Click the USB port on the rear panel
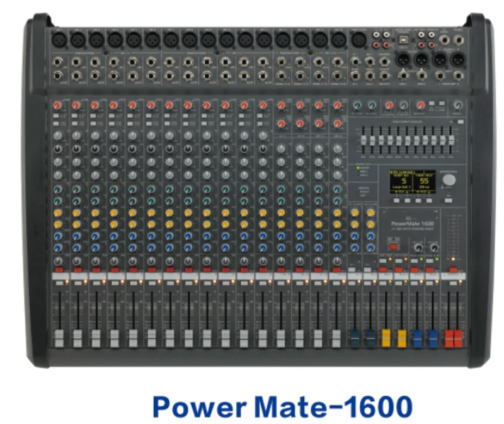Screen dimensions: 504x424 (403, 40)
